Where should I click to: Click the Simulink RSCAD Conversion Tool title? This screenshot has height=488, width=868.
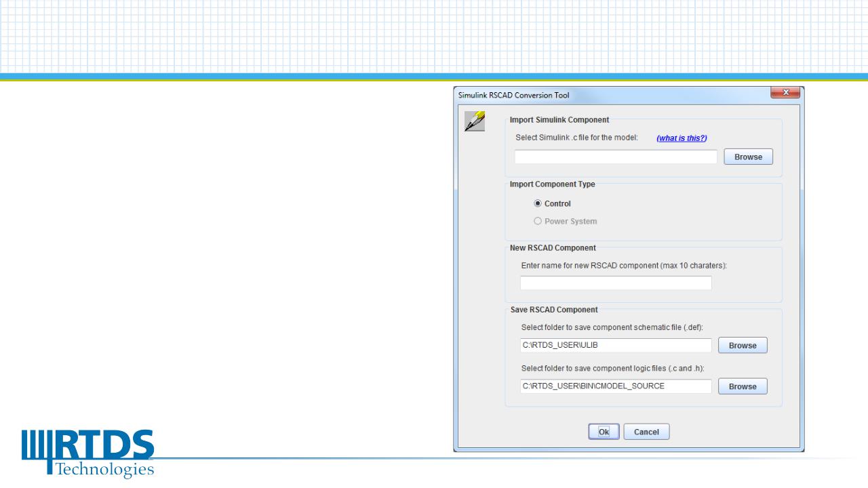pos(514,95)
